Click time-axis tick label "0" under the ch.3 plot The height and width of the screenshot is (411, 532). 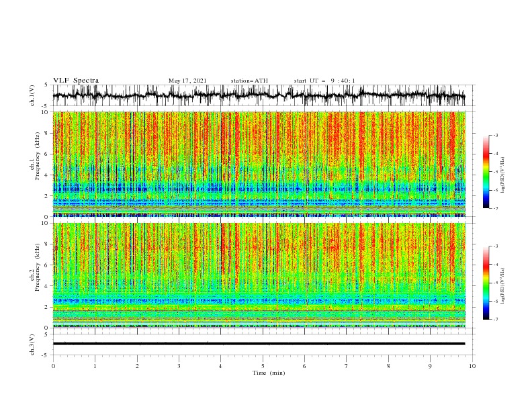(x=53, y=366)
